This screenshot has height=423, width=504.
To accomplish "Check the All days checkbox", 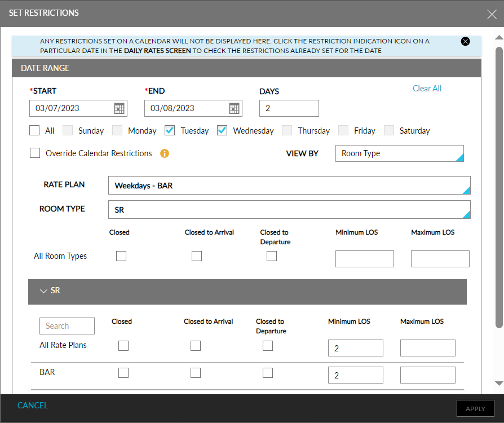I will pos(34,131).
